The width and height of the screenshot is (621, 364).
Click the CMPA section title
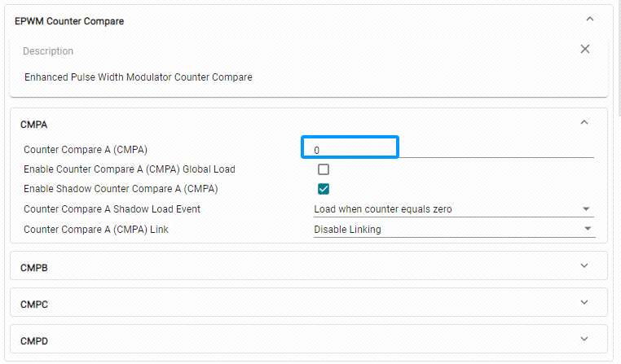point(34,125)
